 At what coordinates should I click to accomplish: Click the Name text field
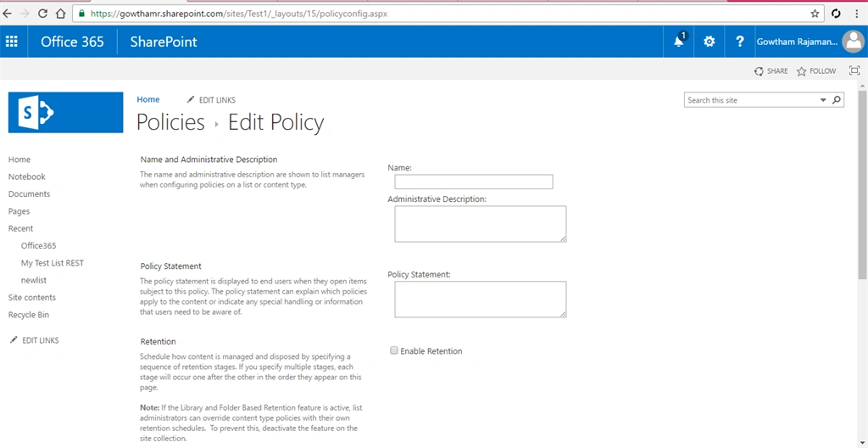[x=474, y=182]
